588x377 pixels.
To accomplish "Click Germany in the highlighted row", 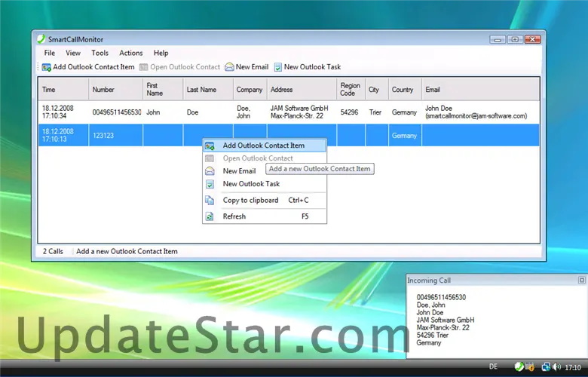I will 404,136.
